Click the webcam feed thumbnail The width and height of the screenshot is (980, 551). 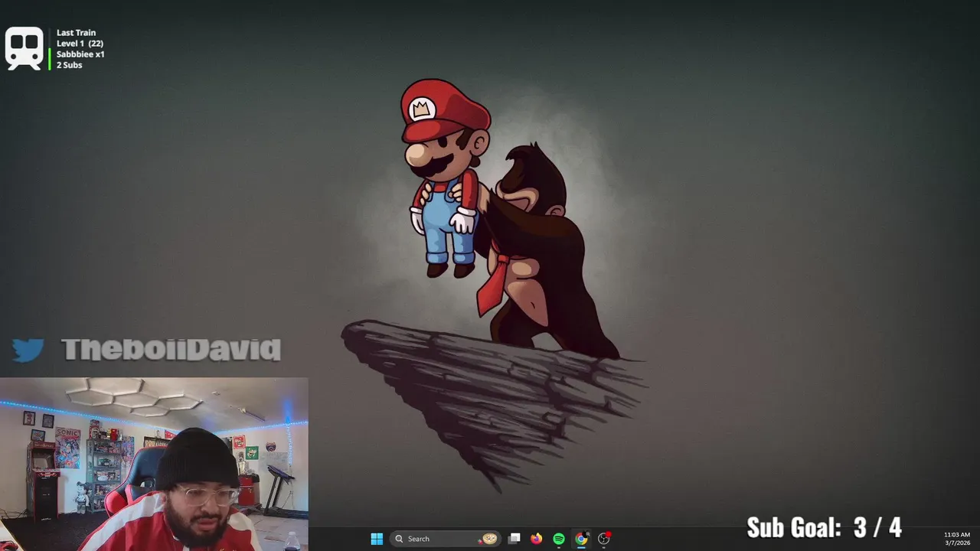(154, 464)
